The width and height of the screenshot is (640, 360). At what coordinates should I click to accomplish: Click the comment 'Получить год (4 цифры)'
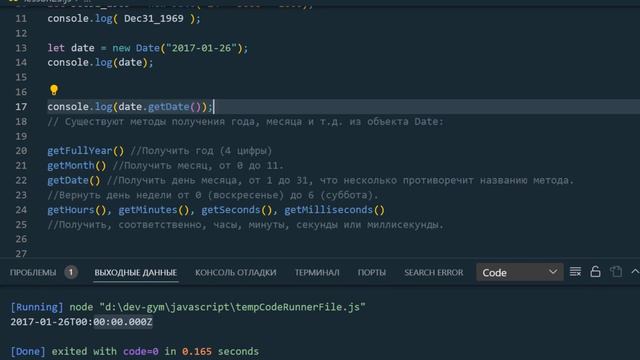tap(201, 151)
